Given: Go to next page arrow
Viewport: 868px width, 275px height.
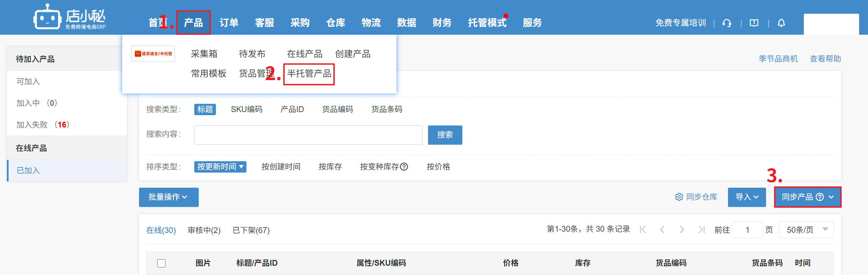Looking at the screenshot, I should click(x=682, y=230).
